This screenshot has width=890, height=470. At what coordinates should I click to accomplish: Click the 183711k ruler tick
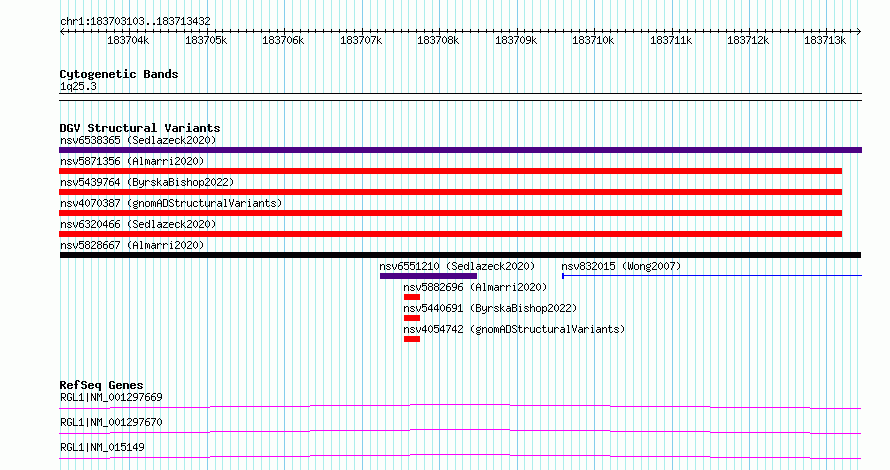(671, 40)
